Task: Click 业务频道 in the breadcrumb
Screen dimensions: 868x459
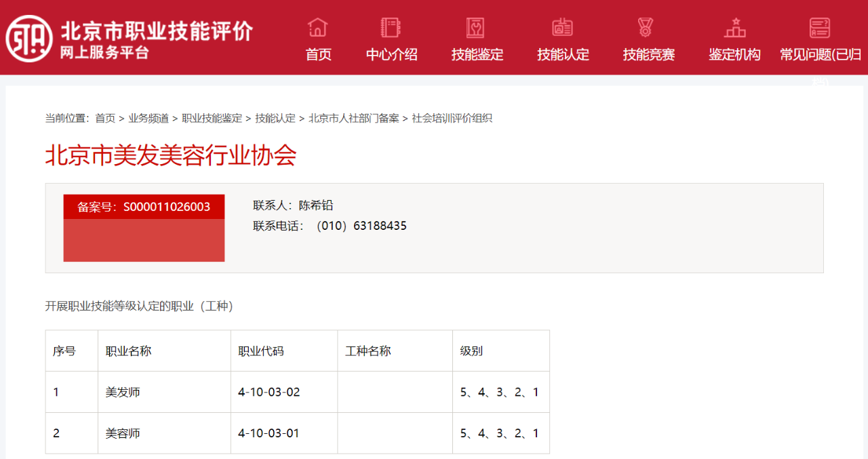Action: tap(149, 118)
